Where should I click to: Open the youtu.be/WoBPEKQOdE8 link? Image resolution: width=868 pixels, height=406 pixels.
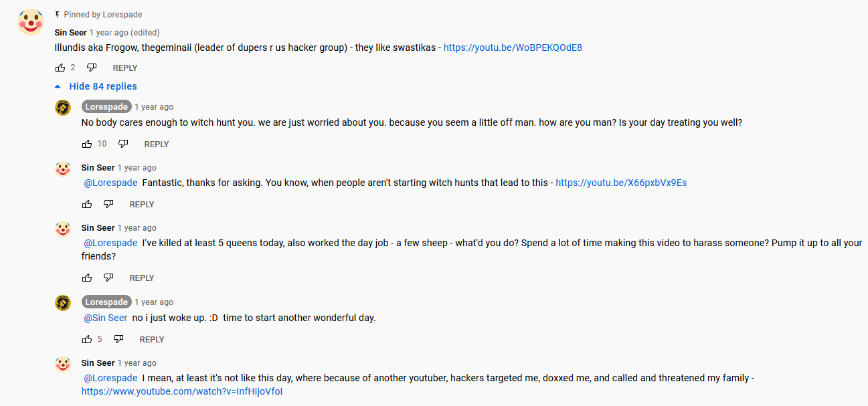(513, 47)
